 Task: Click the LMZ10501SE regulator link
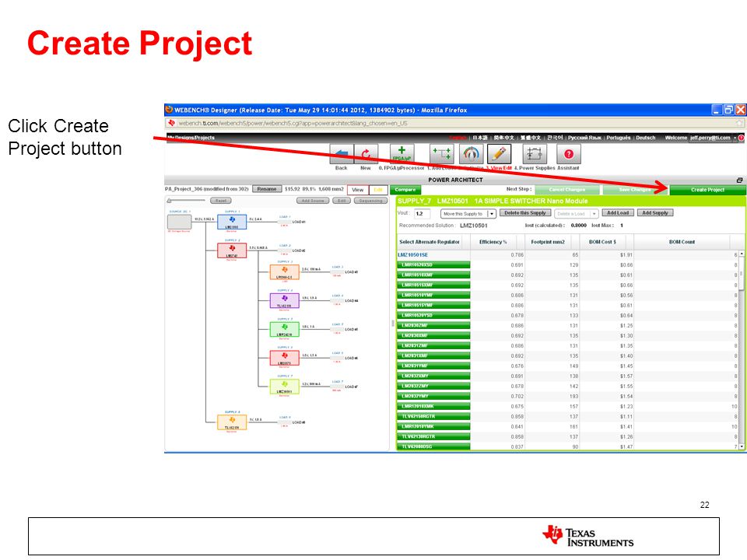(x=412, y=255)
